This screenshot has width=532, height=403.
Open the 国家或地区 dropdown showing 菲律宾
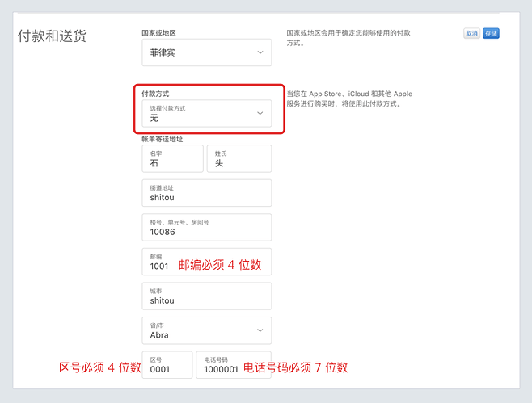tap(207, 52)
